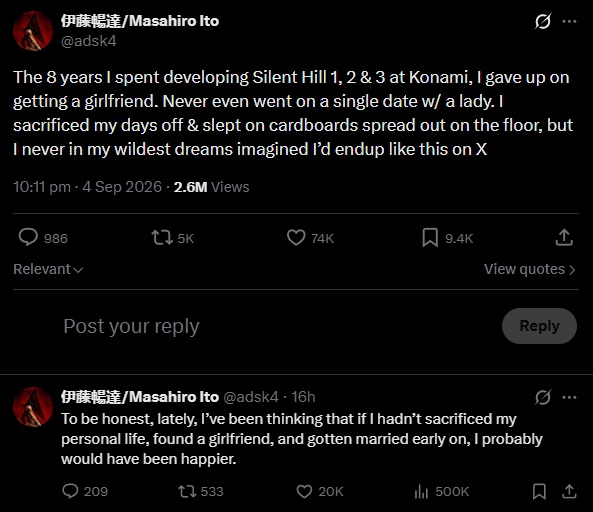
Task: Like the reply tweet with 20K likes
Action: pyautogui.click(x=304, y=492)
